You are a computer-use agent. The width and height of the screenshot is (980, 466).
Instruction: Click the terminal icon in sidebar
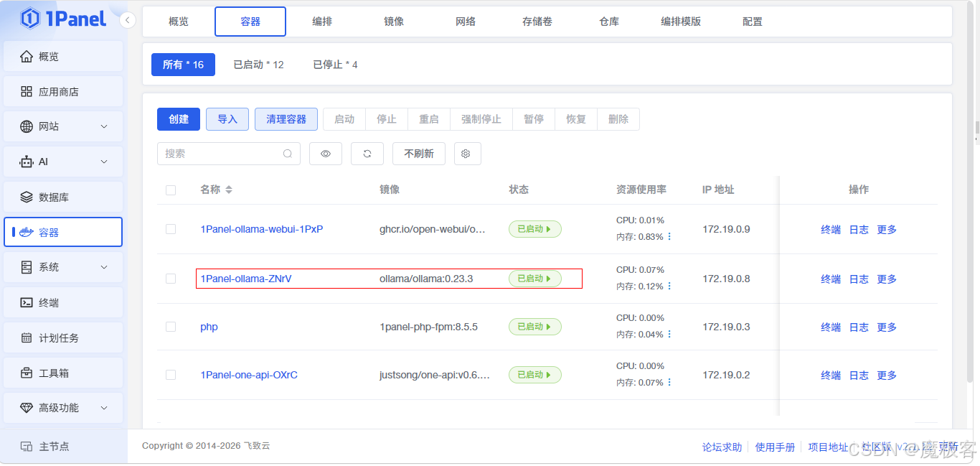[27, 302]
